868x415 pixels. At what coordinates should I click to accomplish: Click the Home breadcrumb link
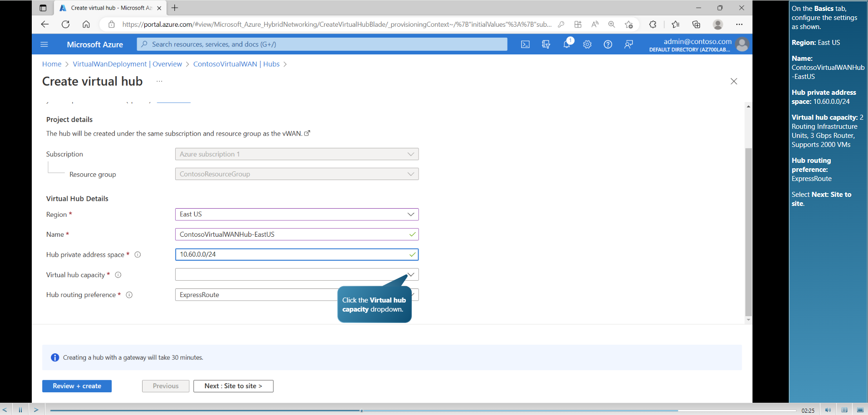[x=52, y=64]
